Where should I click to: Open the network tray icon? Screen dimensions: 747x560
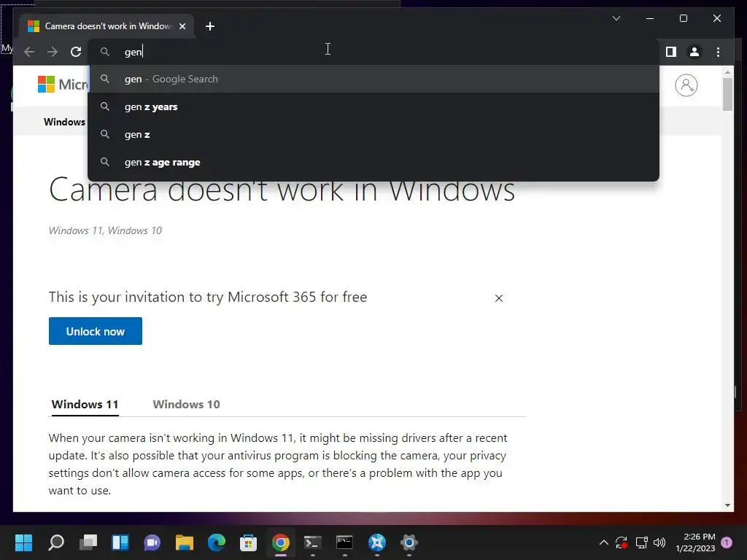(x=641, y=542)
